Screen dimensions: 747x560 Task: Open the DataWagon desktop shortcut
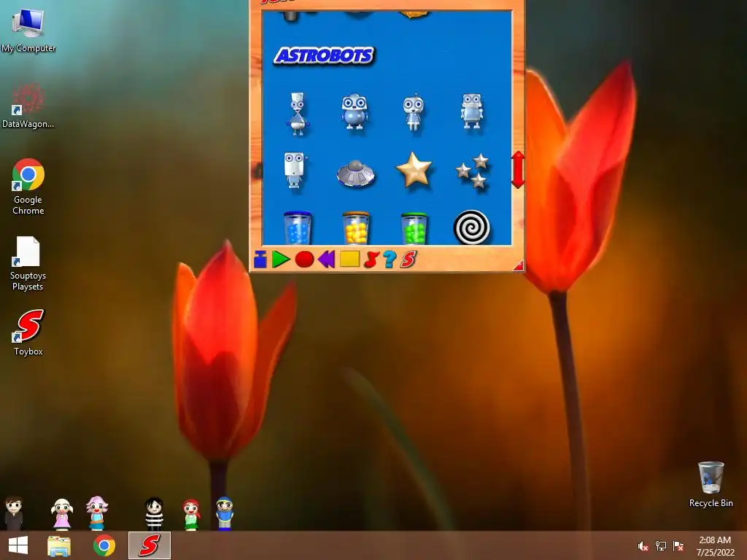[x=28, y=106]
